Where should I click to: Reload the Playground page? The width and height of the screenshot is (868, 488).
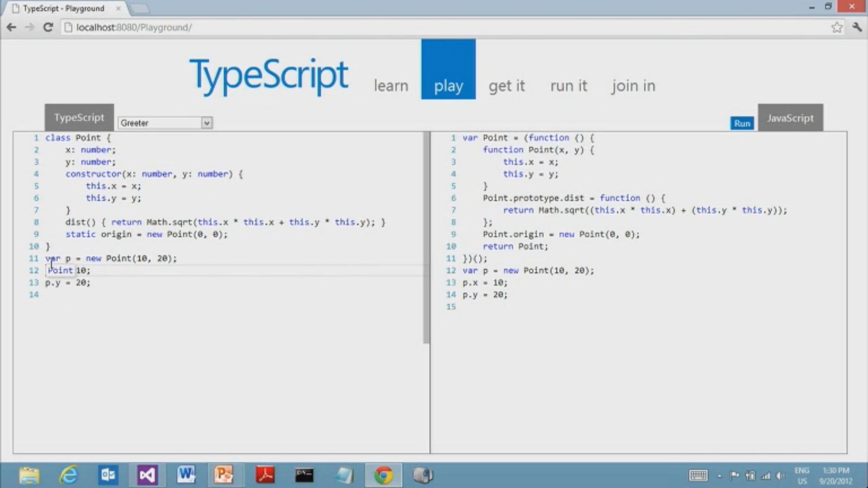tap(48, 28)
